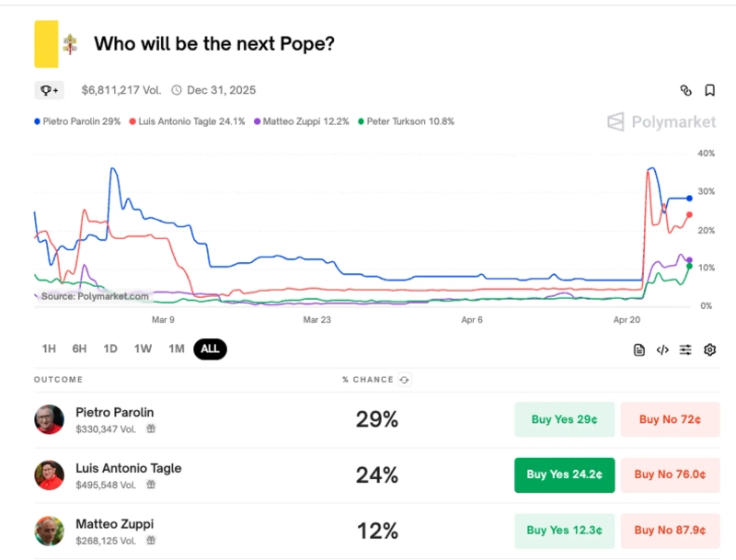The height and width of the screenshot is (560, 736).
Task: Click Buy Yes 12.3¢ for Matteo Zuppi
Action: pyautogui.click(x=564, y=530)
